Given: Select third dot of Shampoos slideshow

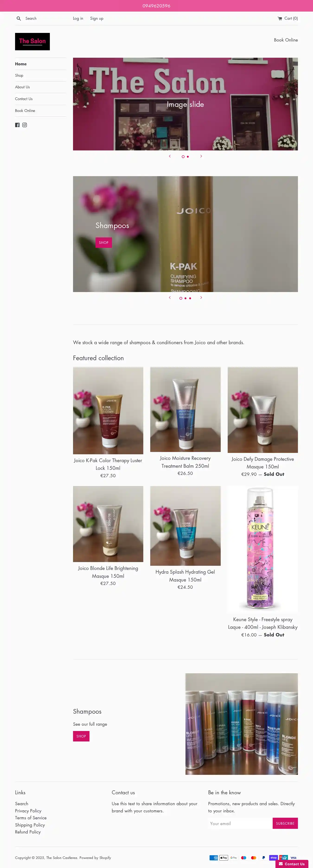Looking at the screenshot, I should pos(190,298).
